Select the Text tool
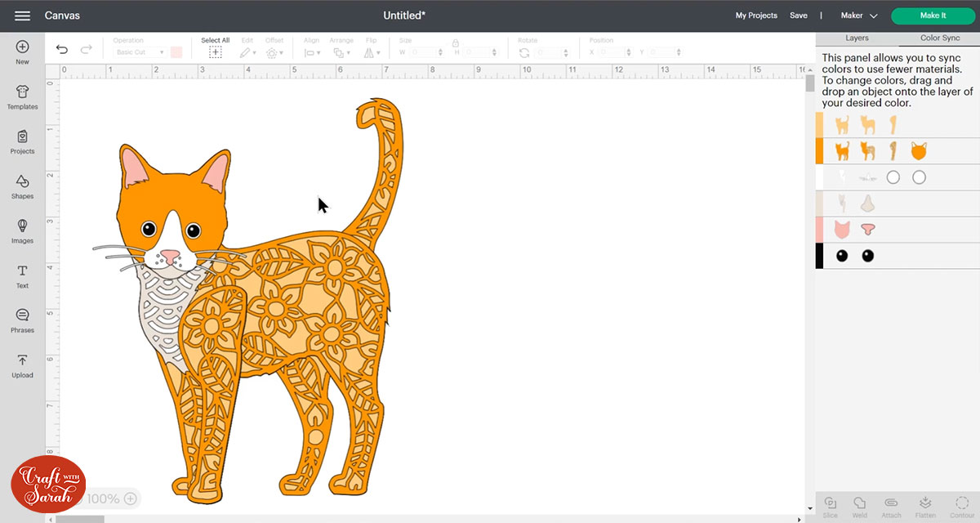Viewport: 980px width, 523px height. coord(22,275)
